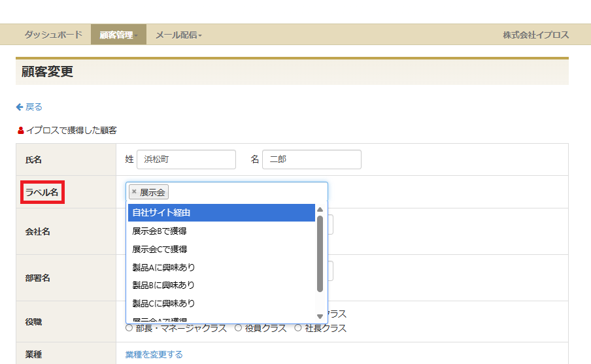Select the 社長クラス radio button

299,328
